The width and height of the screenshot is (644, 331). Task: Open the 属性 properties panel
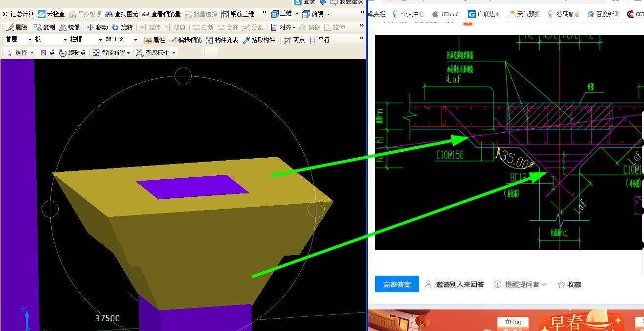[155, 40]
